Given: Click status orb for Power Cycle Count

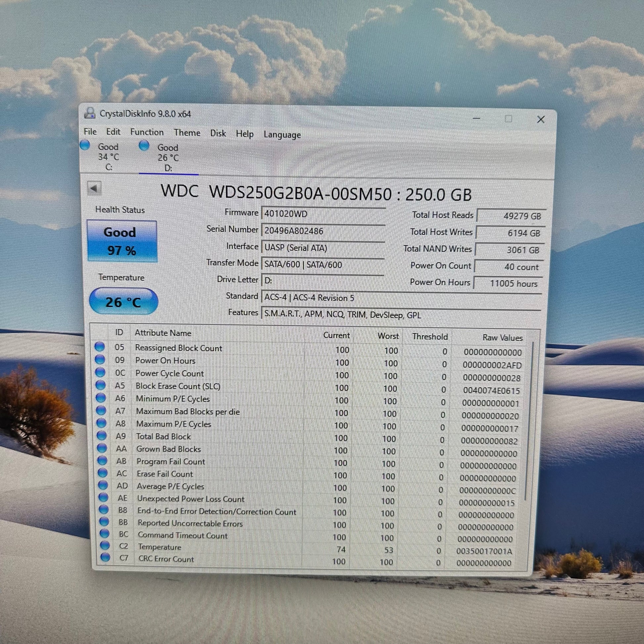Looking at the screenshot, I should point(100,372).
